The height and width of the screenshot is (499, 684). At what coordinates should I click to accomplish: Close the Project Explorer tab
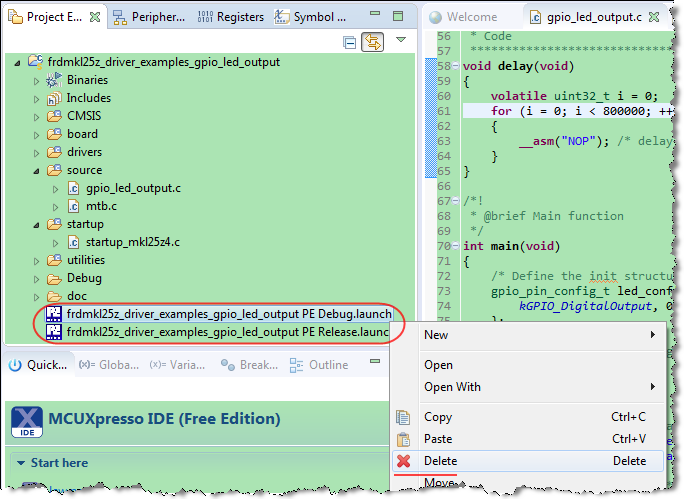coord(95,17)
